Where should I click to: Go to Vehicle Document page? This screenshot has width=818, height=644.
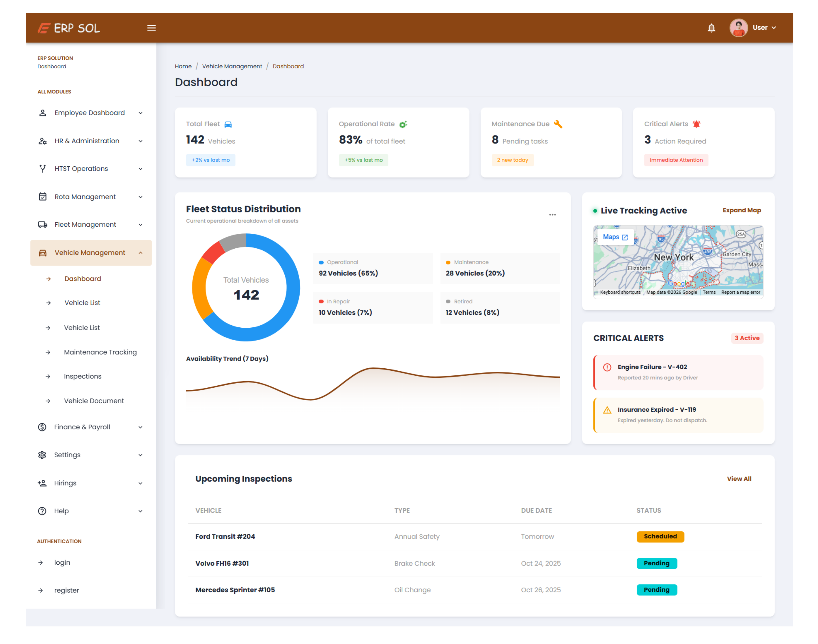click(94, 401)
